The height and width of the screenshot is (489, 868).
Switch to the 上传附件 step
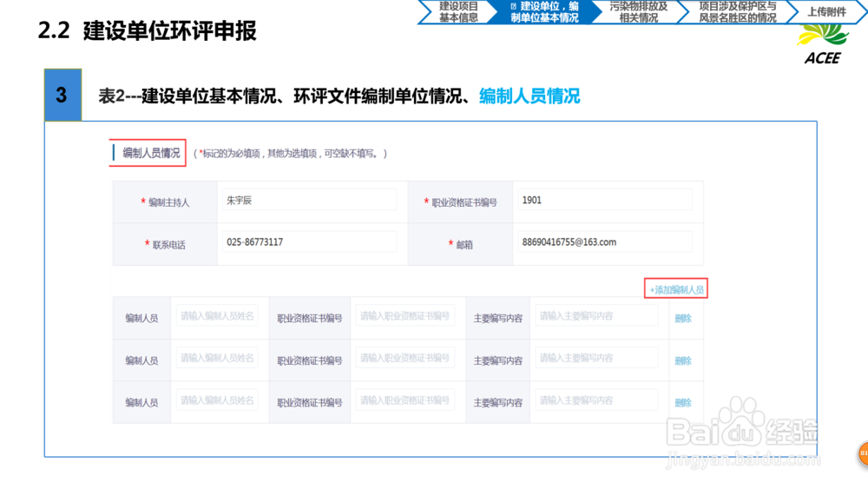tap(826, 11)
